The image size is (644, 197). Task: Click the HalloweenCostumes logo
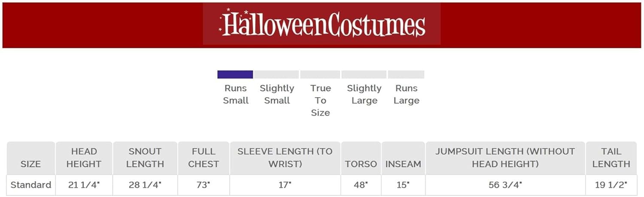(x=322, y=24)
